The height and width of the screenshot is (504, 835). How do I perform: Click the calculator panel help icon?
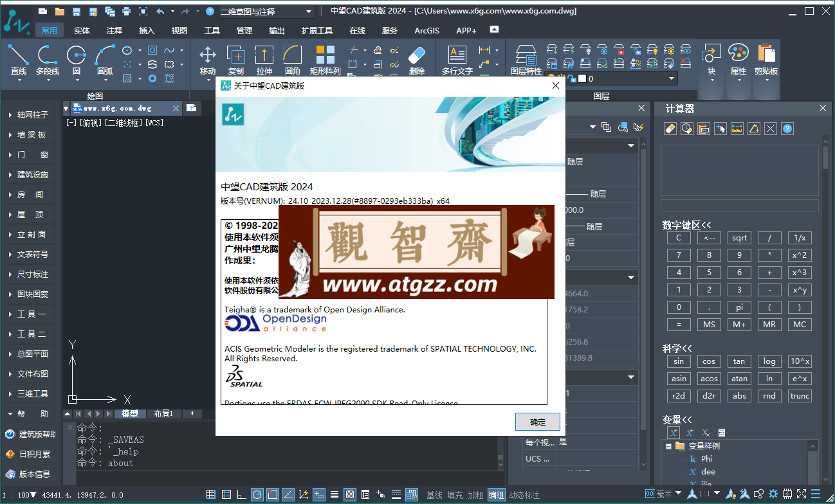click(x=787, y=129)
